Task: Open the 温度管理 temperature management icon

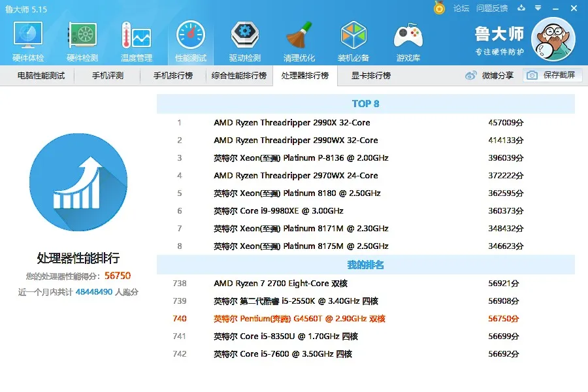Action: click(136, 41)
